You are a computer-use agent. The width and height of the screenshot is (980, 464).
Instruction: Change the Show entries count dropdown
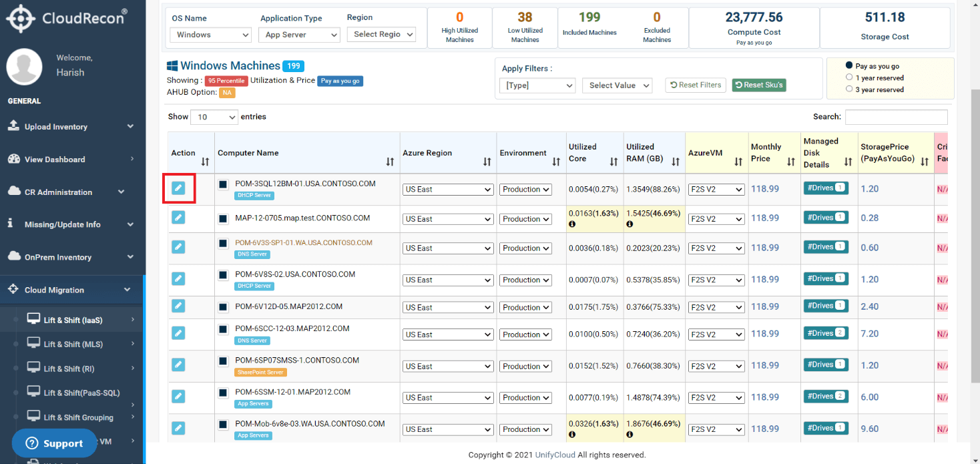(x=214, y=117)
